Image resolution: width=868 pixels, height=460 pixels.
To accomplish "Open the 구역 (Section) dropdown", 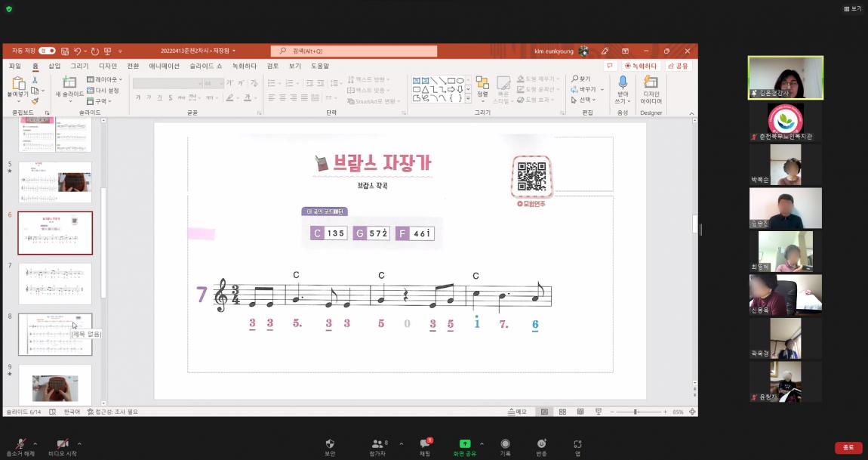I will (x=100, y=101).
